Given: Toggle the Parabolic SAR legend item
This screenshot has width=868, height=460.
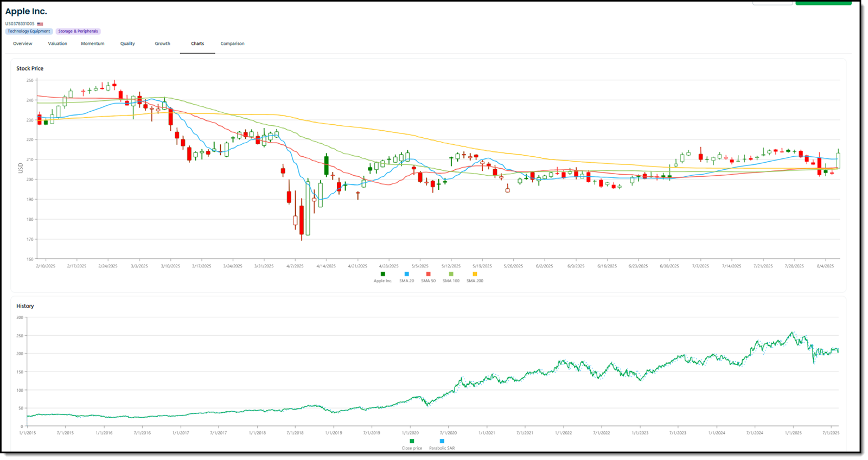Looking at the screenshot, I should 442,445.
